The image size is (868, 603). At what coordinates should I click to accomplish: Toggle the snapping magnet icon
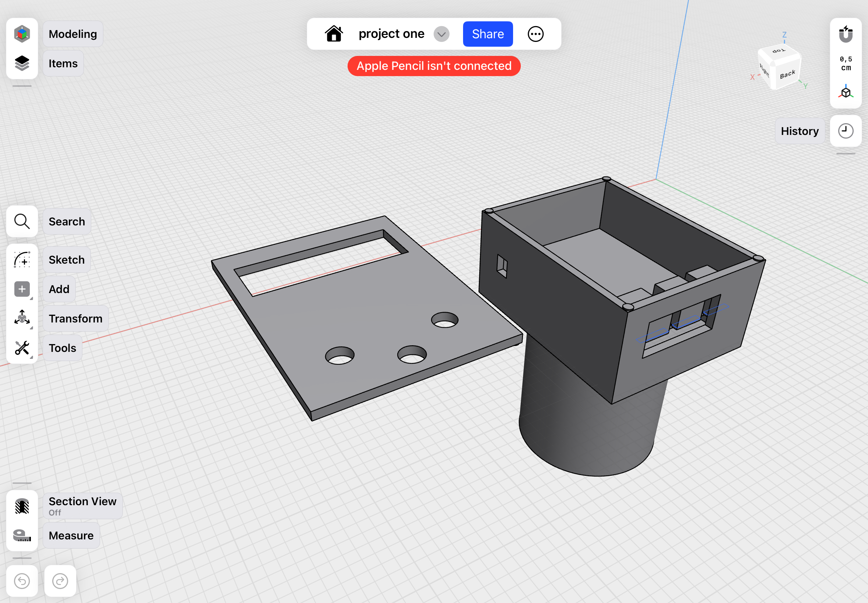[846, 34]
